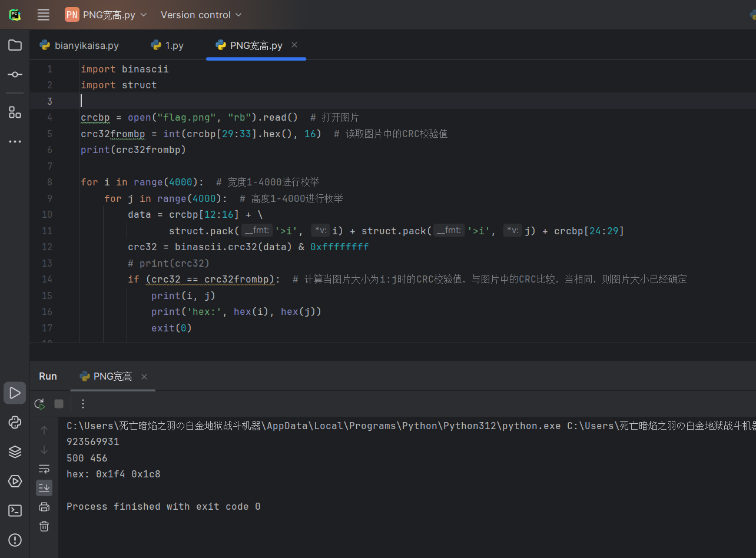Open the Problems tool window

tap(15, 540)
